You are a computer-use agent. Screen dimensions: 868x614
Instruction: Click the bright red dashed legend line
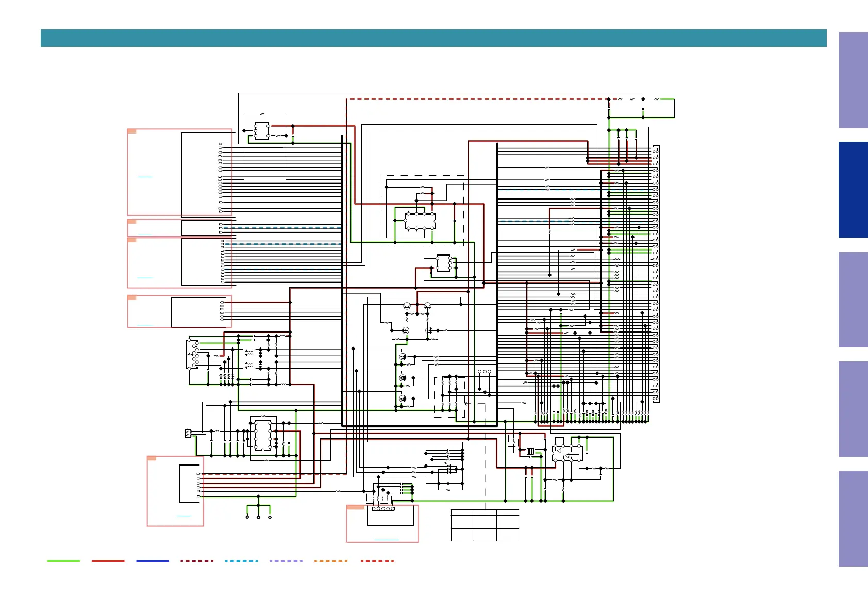(377, 561)
